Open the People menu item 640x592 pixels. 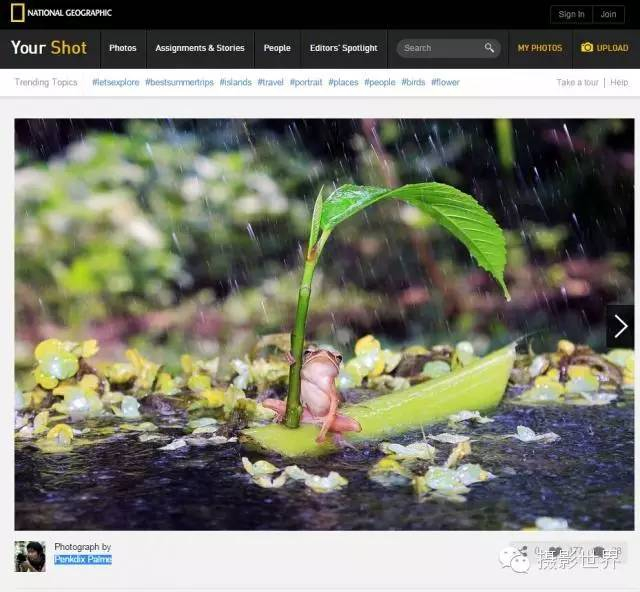click(277, 48)
